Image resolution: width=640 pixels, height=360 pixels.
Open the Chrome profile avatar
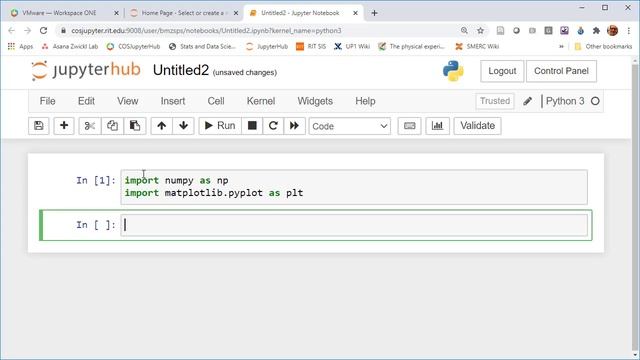[x=612, y=31]
